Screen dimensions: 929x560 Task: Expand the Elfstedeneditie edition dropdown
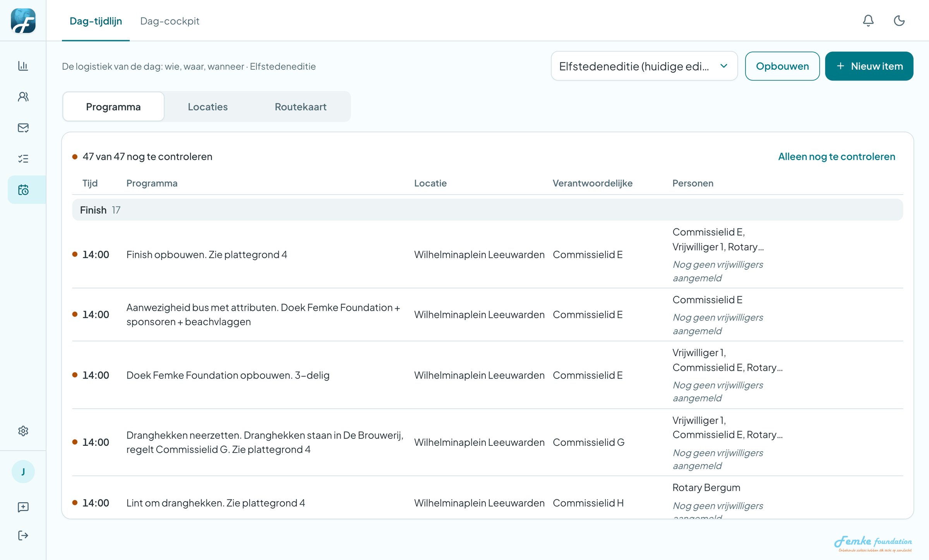pyautogui.click(x=644, y=66)
